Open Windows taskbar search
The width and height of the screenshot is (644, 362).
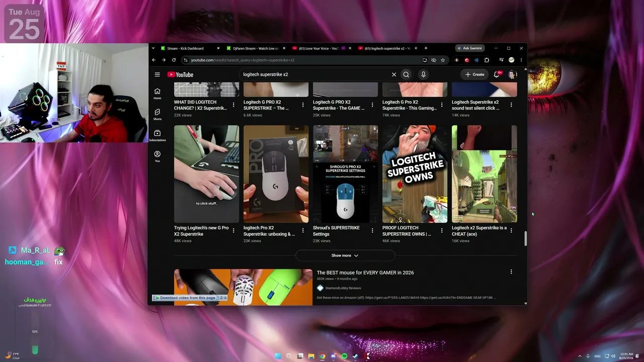289,356
